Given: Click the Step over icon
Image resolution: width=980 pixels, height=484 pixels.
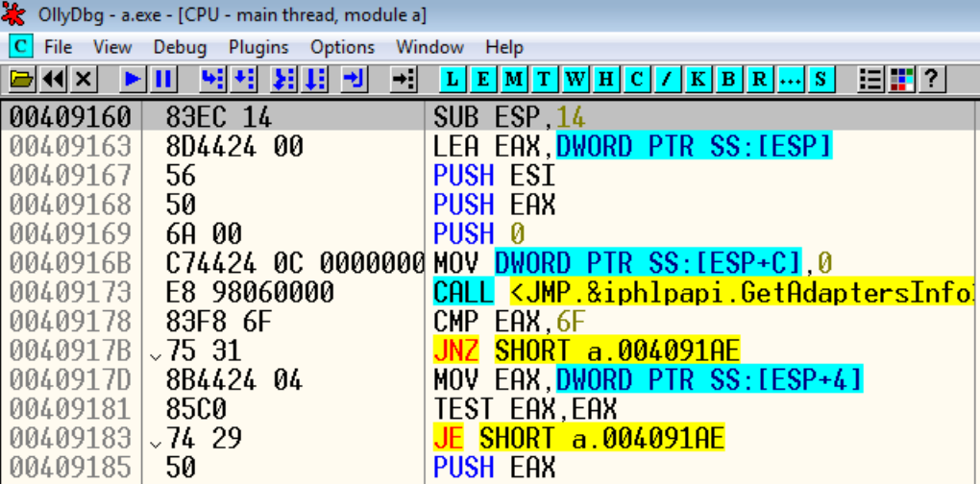Looking at the screenshot, I should point(243,79).
